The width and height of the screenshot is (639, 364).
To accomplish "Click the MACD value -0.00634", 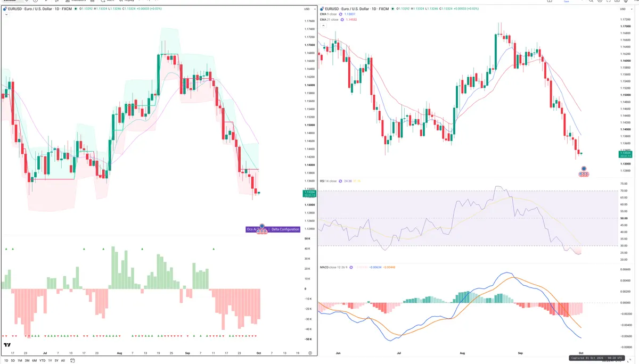I will (x=376, y=267).
